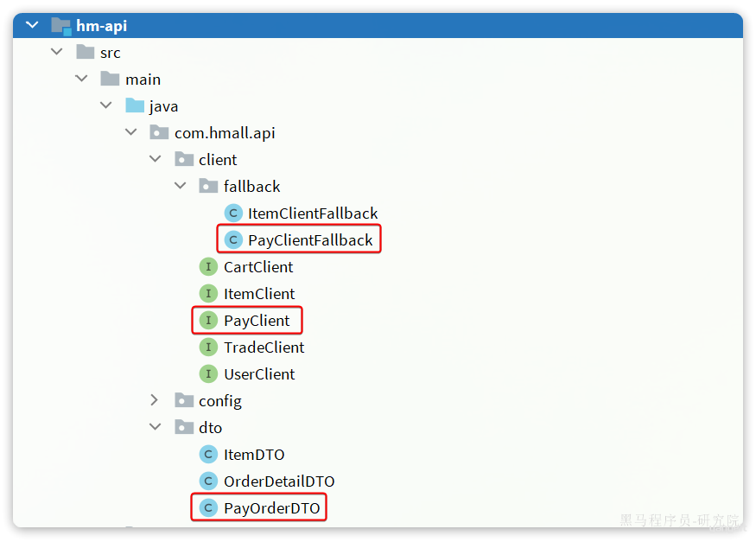Expand the config package
The width and height of the screenshot is (756, 542).
click(155, 399)
